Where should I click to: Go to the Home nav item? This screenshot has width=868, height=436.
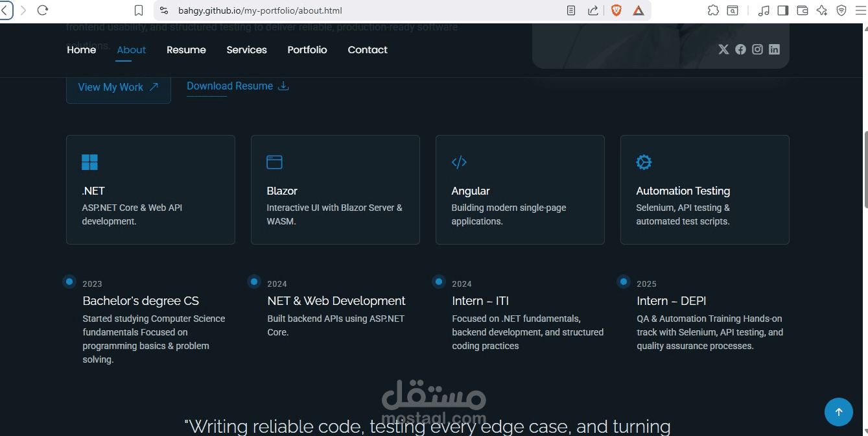click(82, 50)
